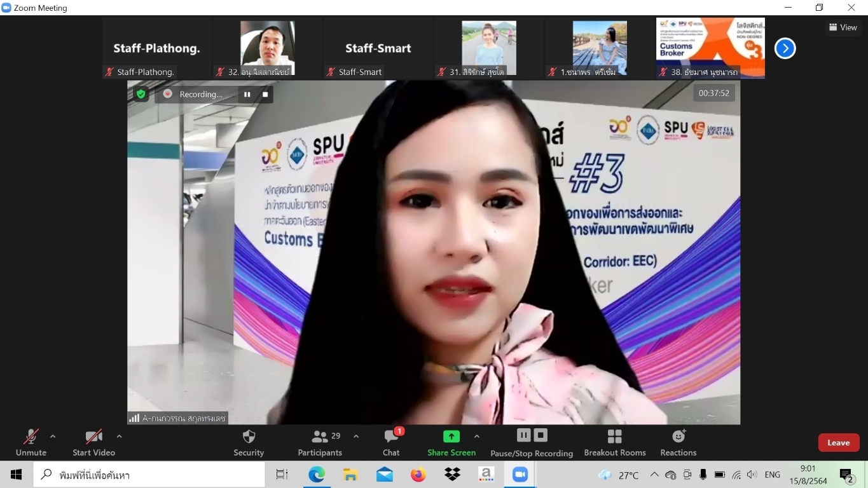Stop recording in the top-left indicator
Image resolution: width=868 pixels, height=488 pixels.
[265, 94]
